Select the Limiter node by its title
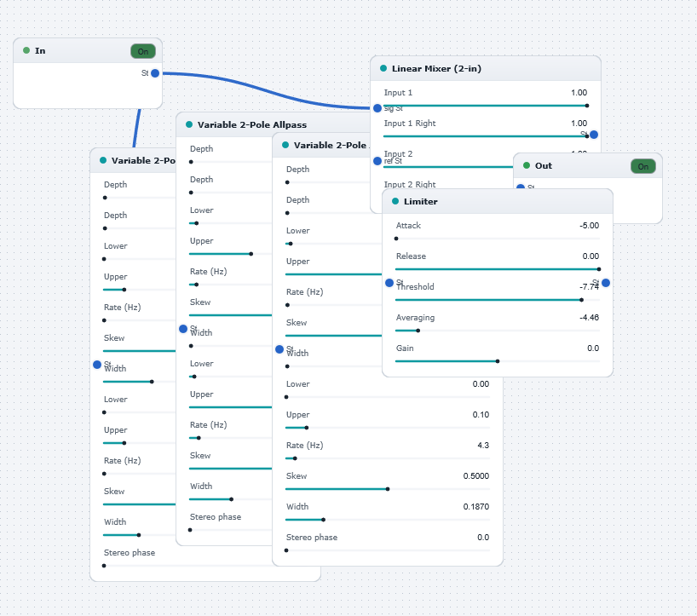 [421, 201]
